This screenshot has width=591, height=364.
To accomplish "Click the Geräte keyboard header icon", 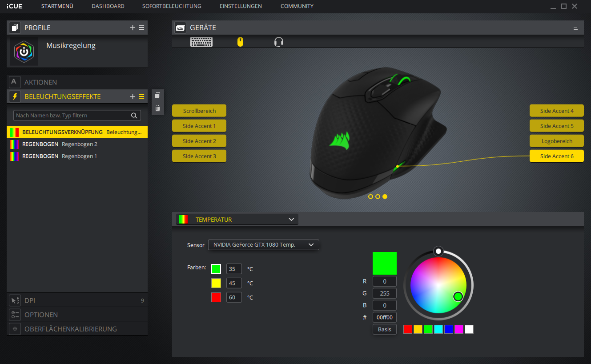I will [180, 28].
